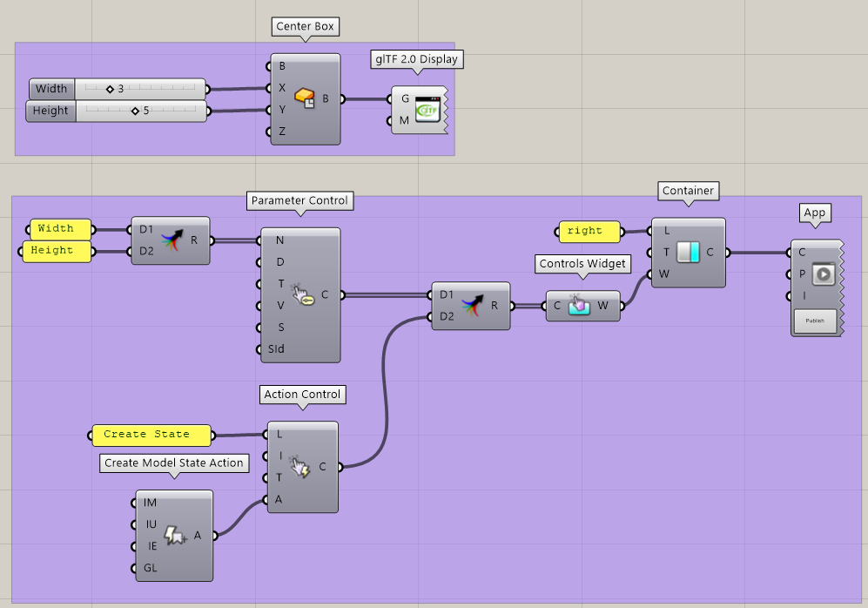This screenshot has height=608, width=868.
Task: Click the glTF 2.0 Display label
Action: [x=417, y=59]
